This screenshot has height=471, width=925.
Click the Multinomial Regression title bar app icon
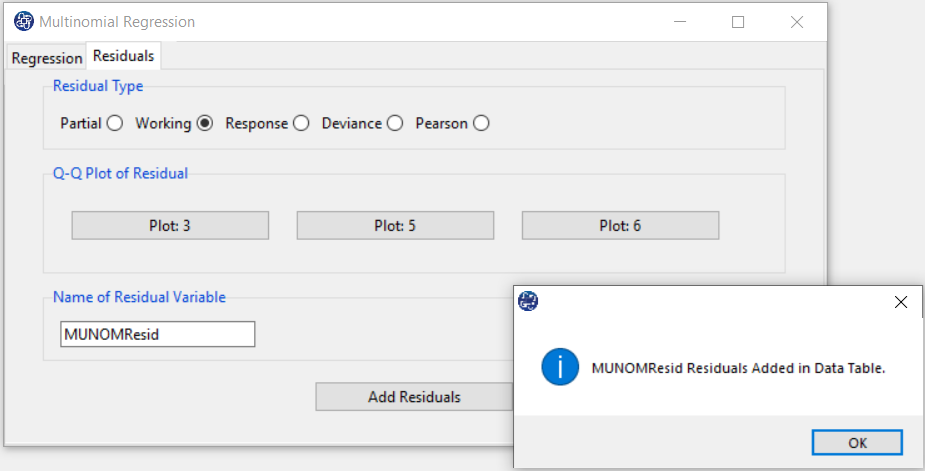[24, 22]
